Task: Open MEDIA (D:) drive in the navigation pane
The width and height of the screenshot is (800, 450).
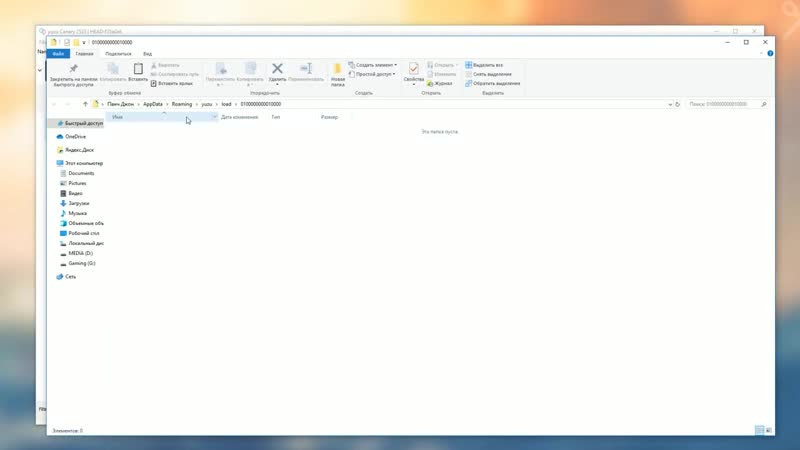Action: (76, 253)
